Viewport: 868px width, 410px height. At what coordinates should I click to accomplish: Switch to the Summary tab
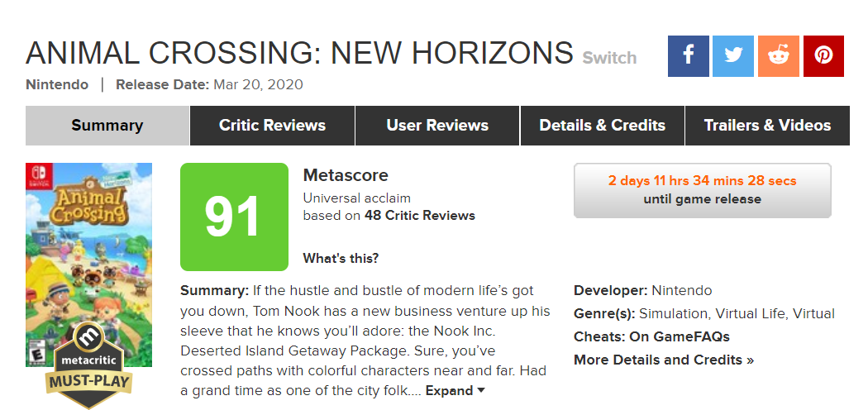click(x=107, y=126)
